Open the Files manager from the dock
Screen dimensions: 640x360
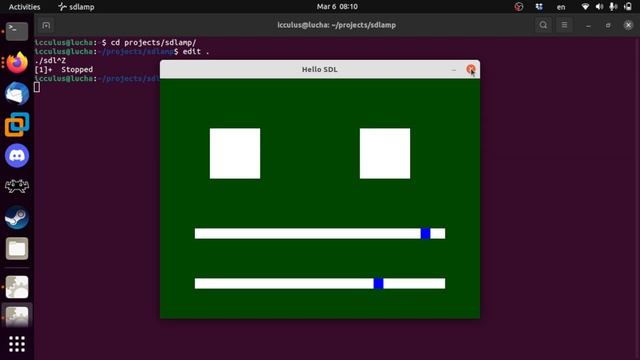tap(17, 248)
